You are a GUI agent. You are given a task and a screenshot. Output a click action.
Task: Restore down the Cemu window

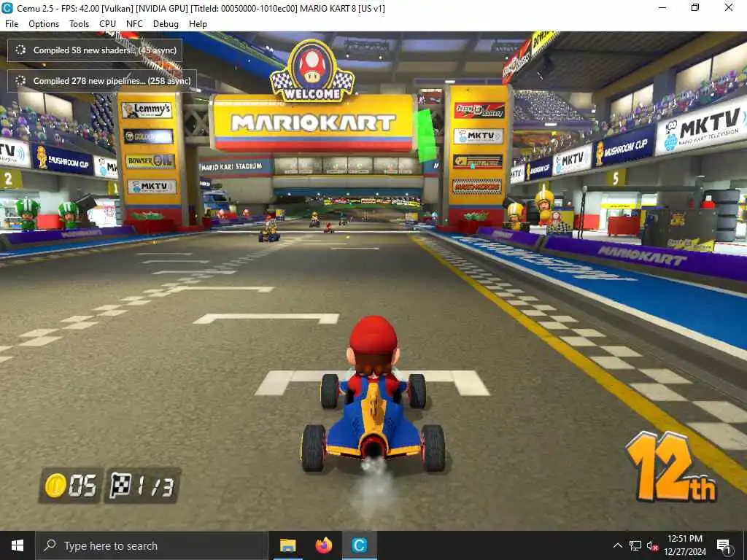[x=695, y=7]
